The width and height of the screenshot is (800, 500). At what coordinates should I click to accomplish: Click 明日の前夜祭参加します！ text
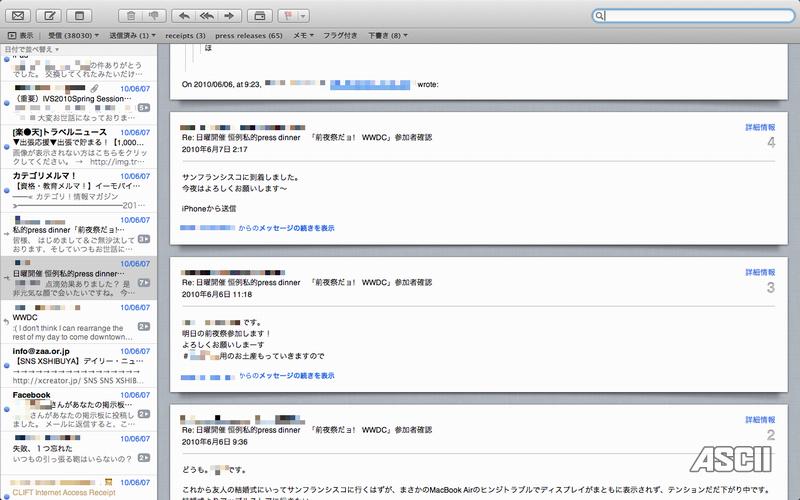227,333
